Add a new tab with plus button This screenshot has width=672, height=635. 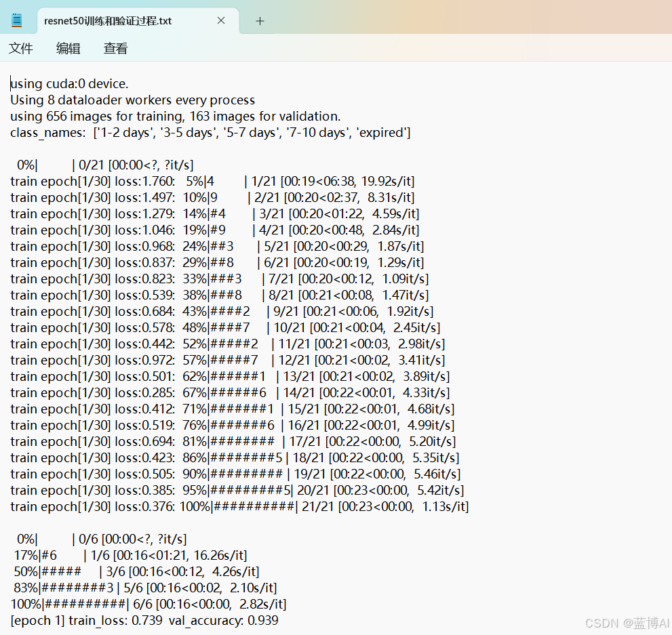point(260,21)
